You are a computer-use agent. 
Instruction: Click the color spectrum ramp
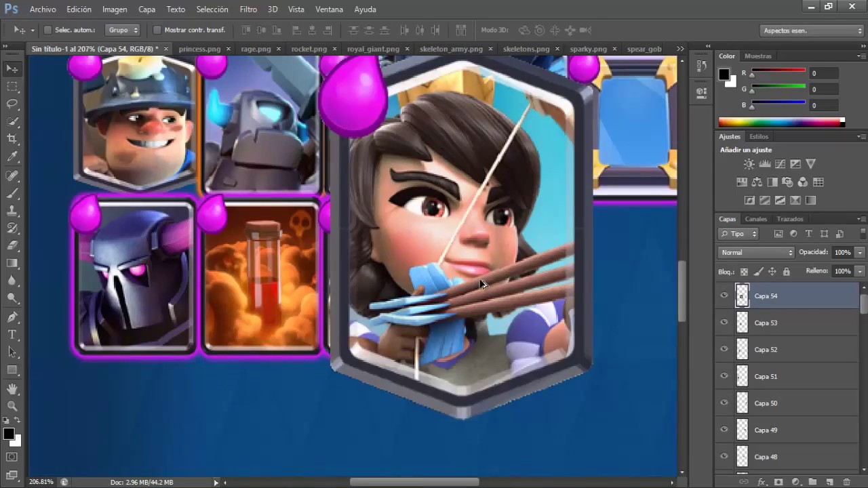[781, 123]
